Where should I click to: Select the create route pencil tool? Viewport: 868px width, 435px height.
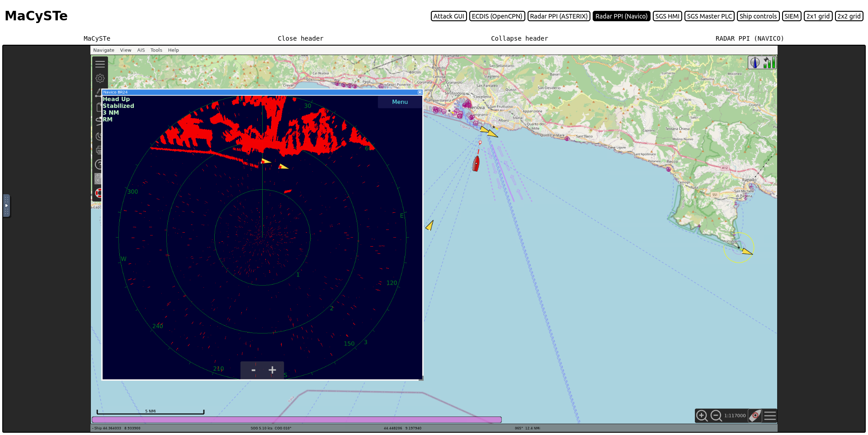coord(98,92)
